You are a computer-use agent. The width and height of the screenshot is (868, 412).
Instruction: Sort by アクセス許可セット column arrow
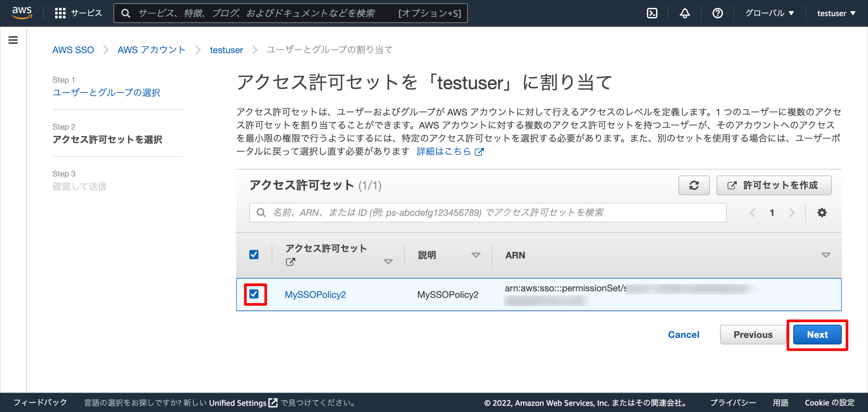point(388,262)
